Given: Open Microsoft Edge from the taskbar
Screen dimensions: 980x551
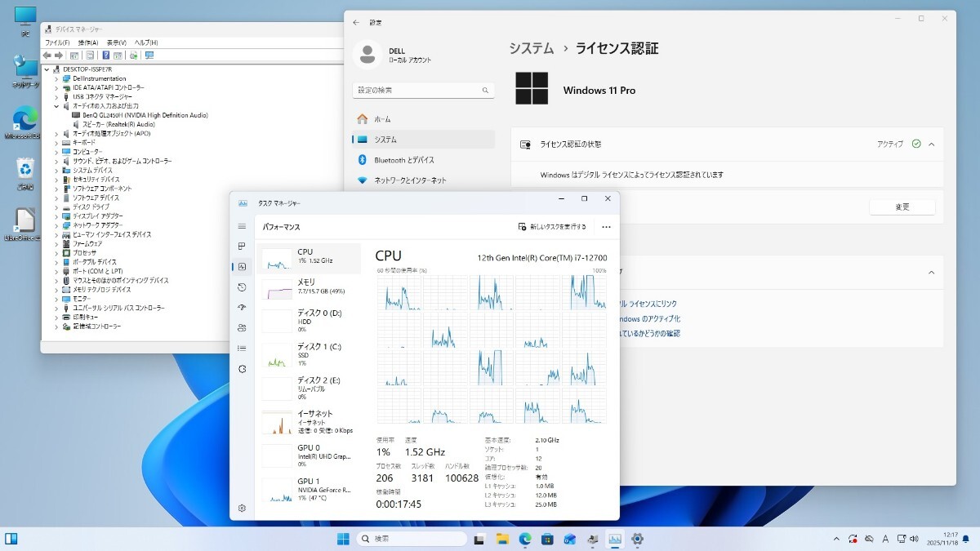Looking at the screenshot, I should [x=523, y=538].
